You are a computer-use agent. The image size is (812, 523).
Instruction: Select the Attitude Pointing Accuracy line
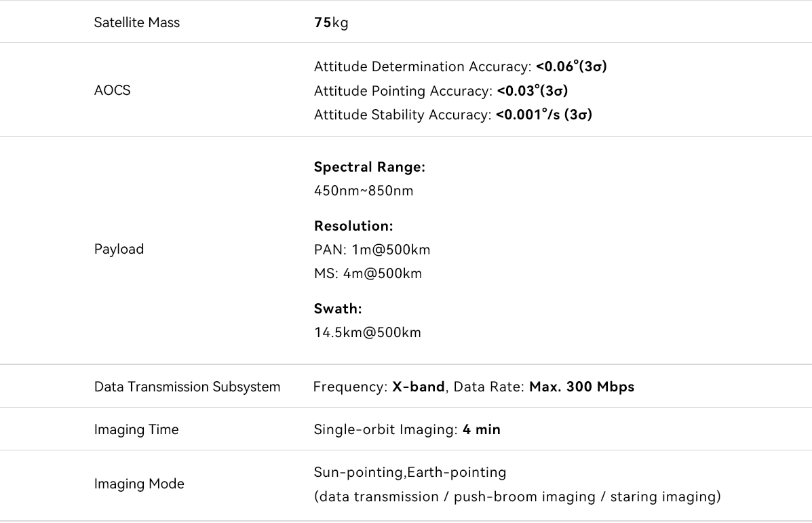[x=440, y=91]
